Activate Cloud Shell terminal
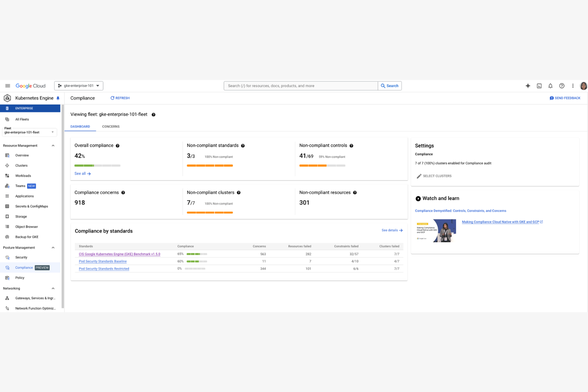This screenshot has height=392, width=588. click(539, 85)
